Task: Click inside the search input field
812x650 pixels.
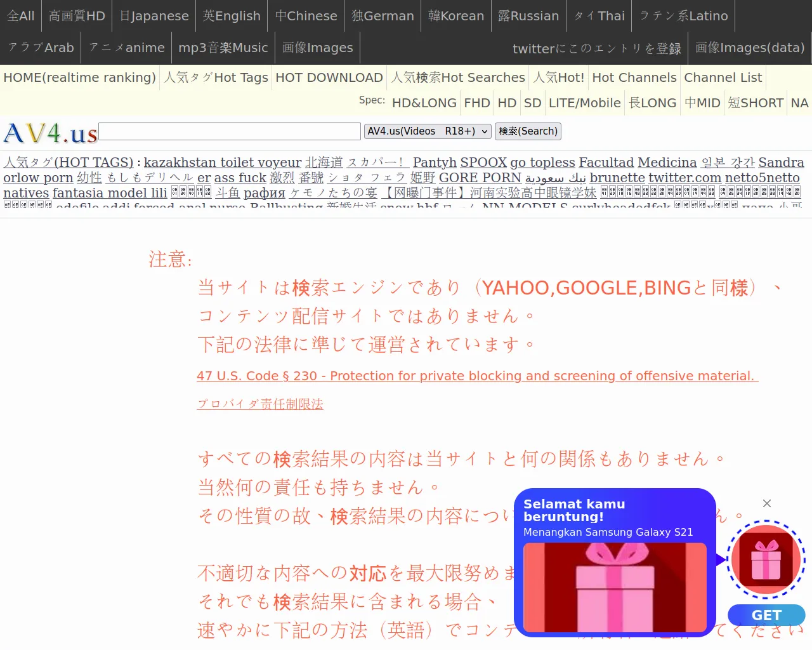Action: click(228, 131)
